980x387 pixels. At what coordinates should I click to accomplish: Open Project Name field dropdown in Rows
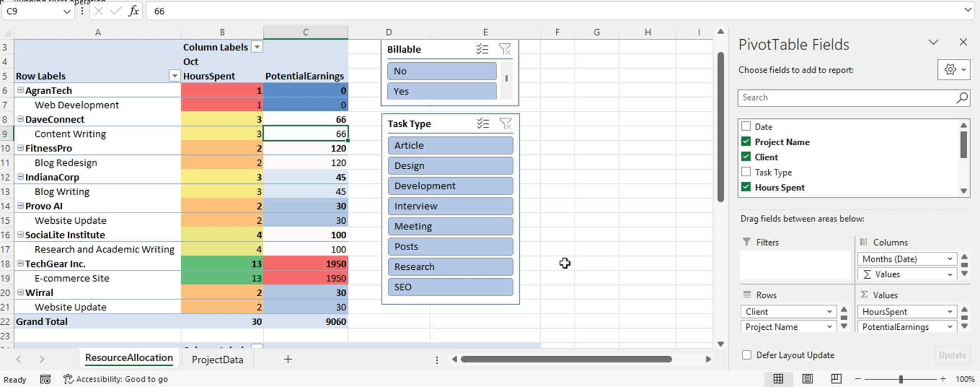coord(830,327)
